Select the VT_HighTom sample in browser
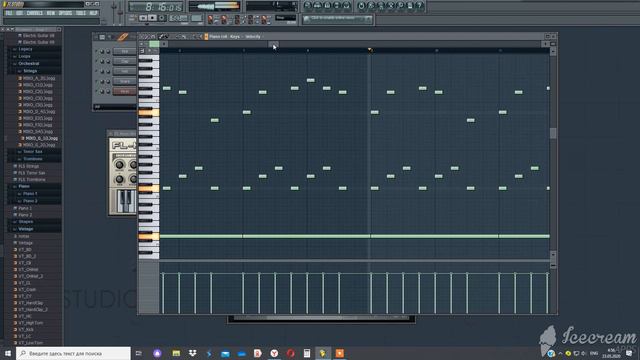This screenshot has height=360, width=640. point(31,323)
